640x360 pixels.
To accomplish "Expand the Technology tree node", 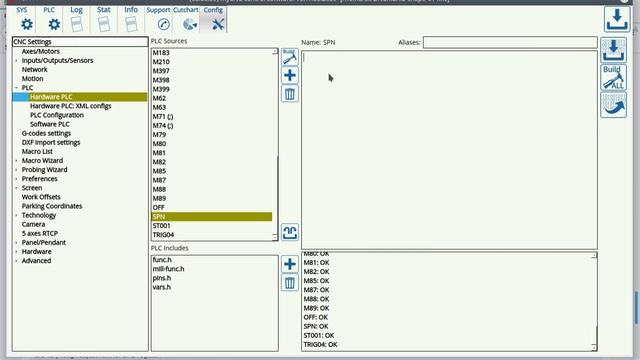I will (16, 215).
